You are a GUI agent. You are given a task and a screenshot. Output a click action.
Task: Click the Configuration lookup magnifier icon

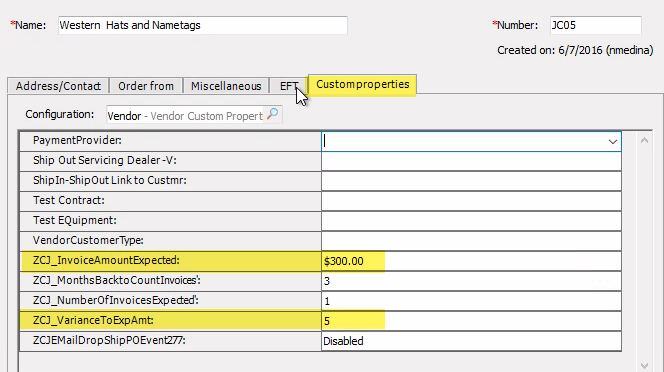point(273,114)
